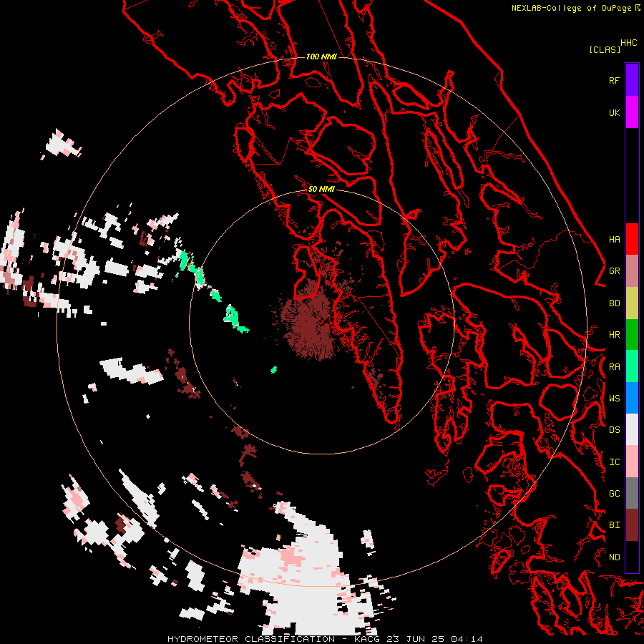Click the UK legend label
This screenshot has height=644, width=644.
614,112
